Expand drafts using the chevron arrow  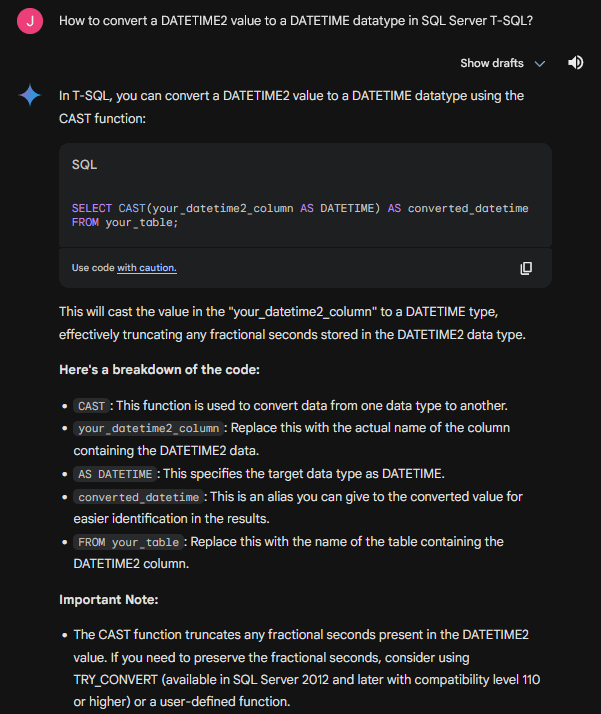[x=541, y=63]
